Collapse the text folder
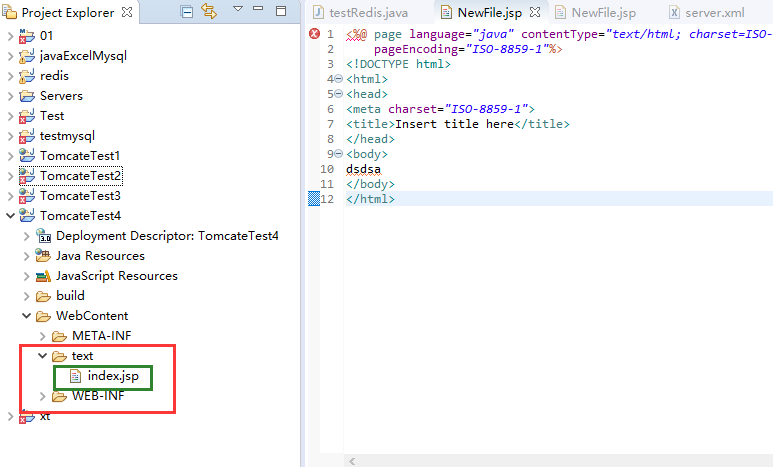 [43, 356]
